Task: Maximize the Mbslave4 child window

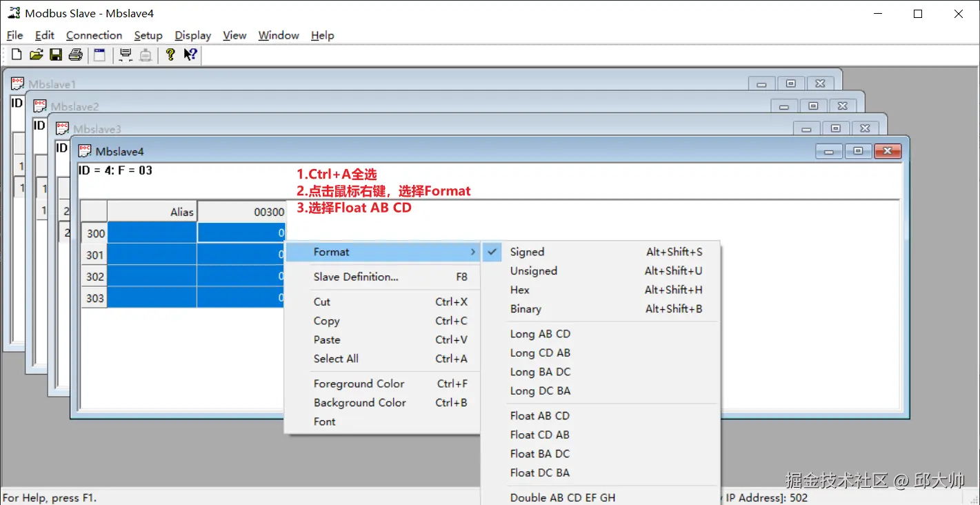Action: (858, 151)
